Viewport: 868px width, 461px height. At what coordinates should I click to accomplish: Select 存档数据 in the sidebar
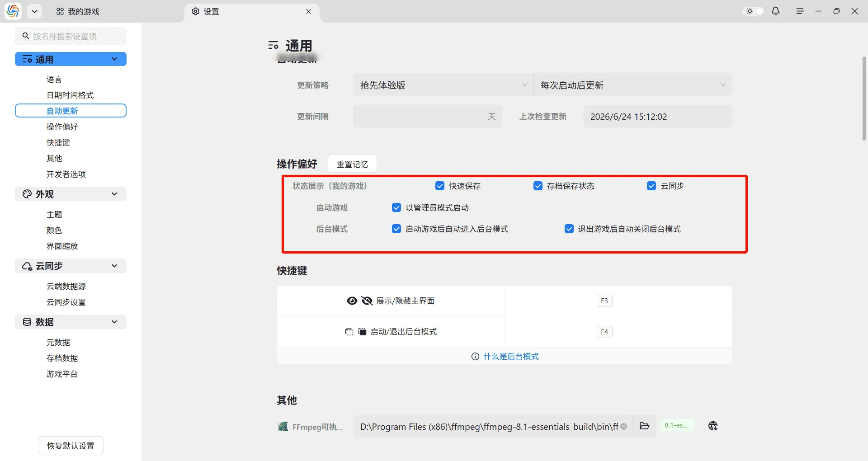62,358
